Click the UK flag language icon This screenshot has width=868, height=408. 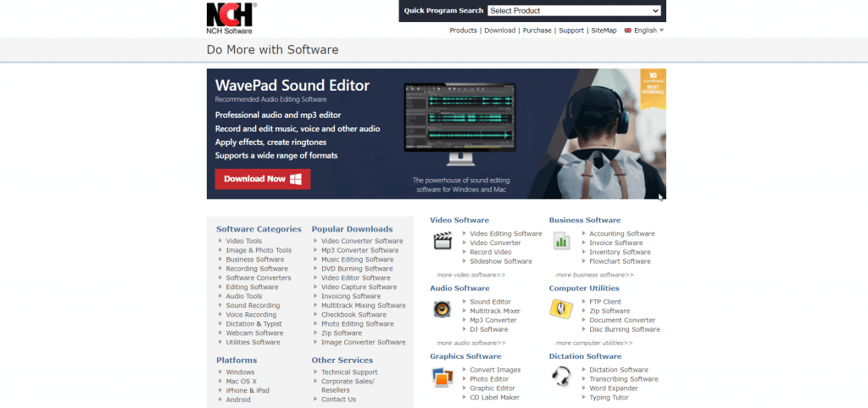(628, 31)
